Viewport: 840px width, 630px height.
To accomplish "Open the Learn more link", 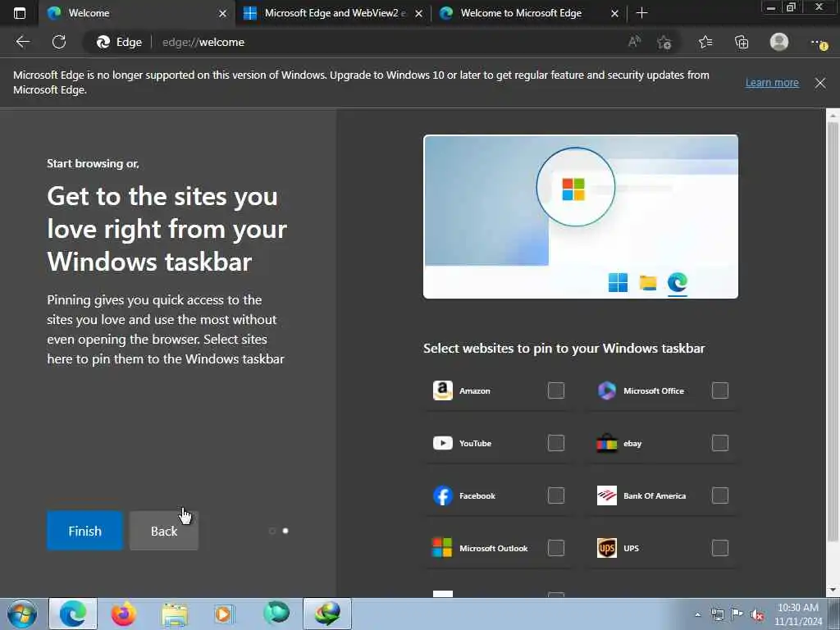I will (x=772, y=83).
